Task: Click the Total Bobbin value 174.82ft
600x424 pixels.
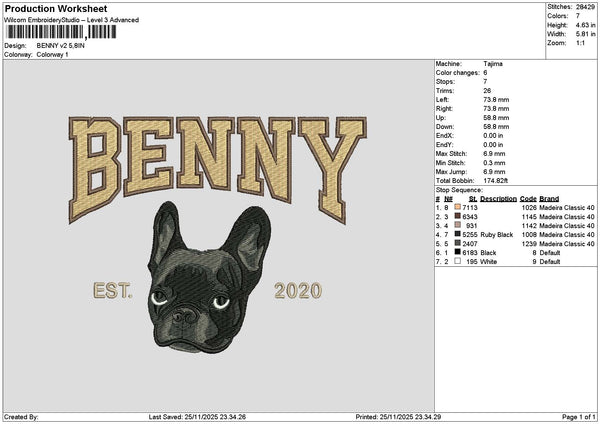Action: click(496, 181)
